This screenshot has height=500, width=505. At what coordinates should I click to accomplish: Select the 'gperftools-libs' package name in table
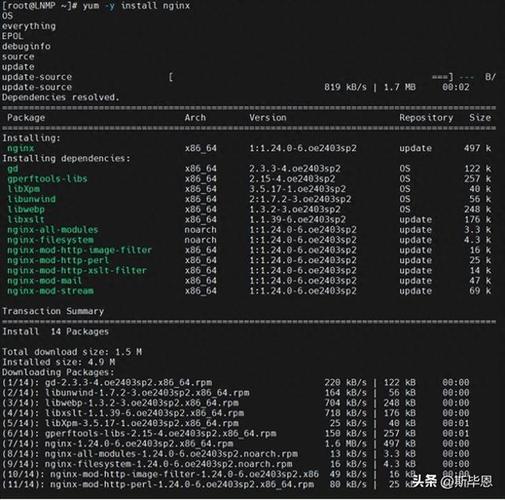coord(47,179)
